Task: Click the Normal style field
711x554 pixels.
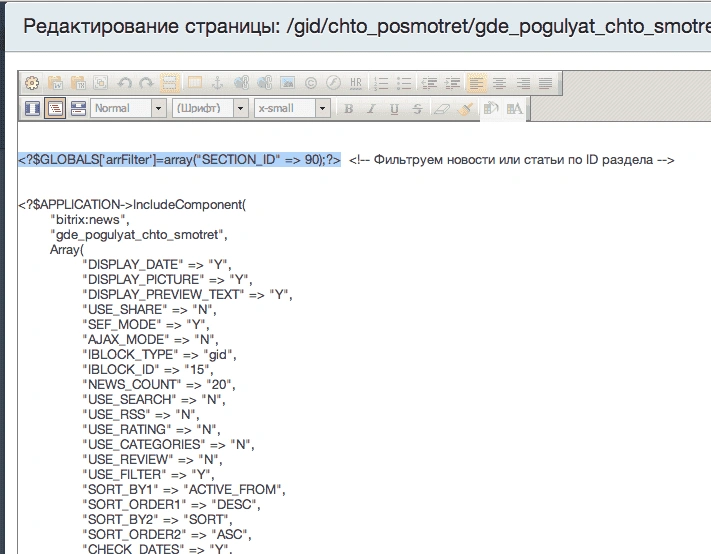Action: coord(121,108)
